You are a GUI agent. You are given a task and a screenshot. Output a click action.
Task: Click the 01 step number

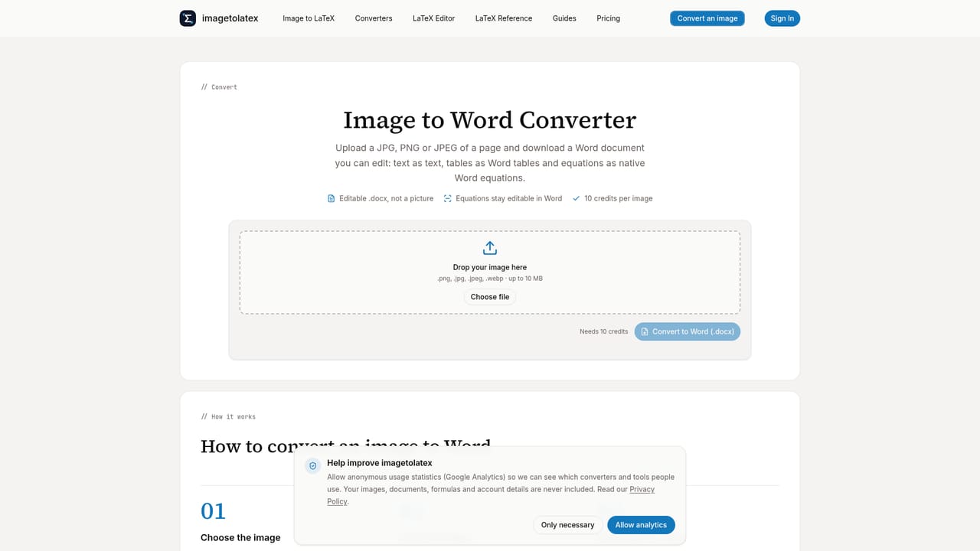[x=213, y=511]
